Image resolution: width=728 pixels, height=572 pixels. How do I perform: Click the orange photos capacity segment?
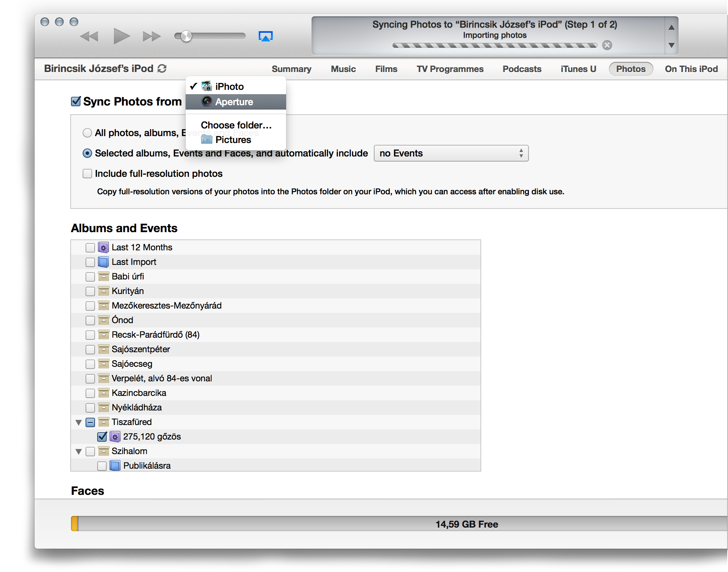tap(75, 524)
